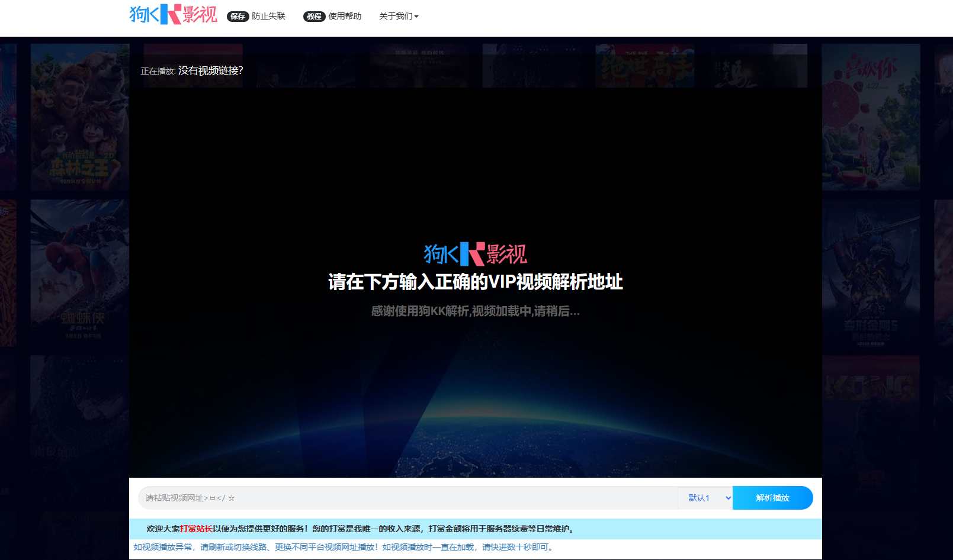Click the 狗KK影视 logo inside the player
The height and width of the screenshot is (560, 953).
point(475,254)
